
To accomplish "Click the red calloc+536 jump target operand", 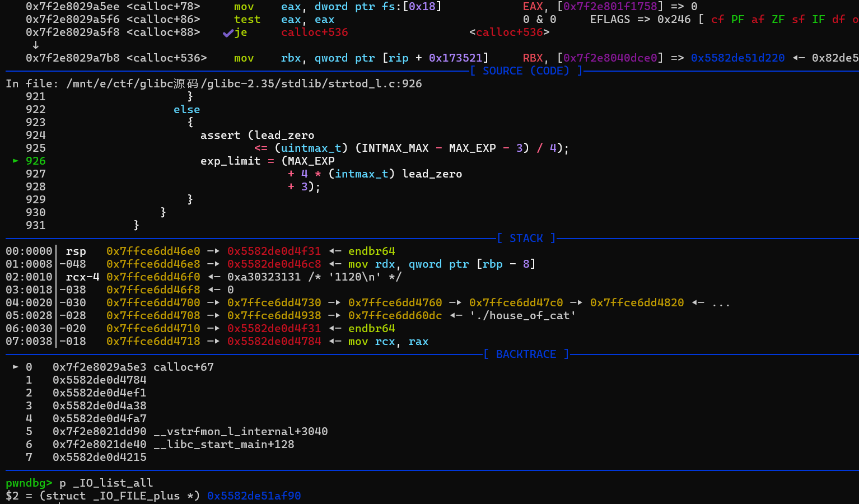I will click(314, 32).
